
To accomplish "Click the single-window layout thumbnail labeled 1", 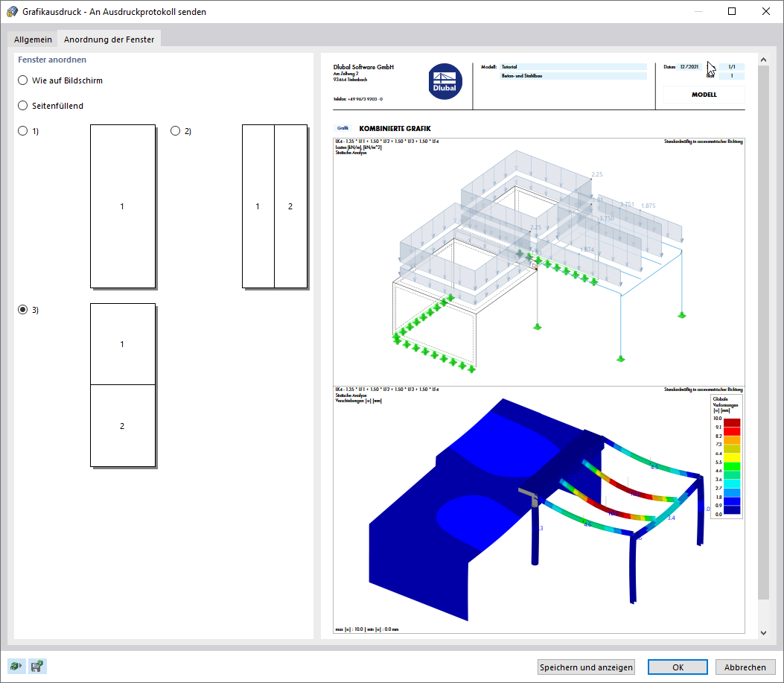I will click(x=123, y=206).
